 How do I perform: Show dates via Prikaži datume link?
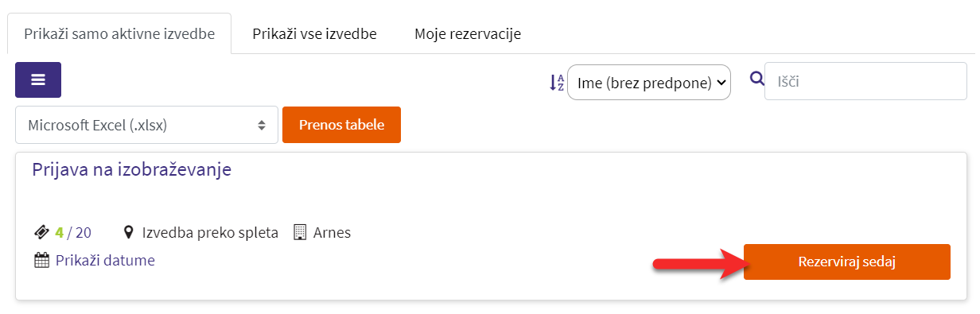105,260
